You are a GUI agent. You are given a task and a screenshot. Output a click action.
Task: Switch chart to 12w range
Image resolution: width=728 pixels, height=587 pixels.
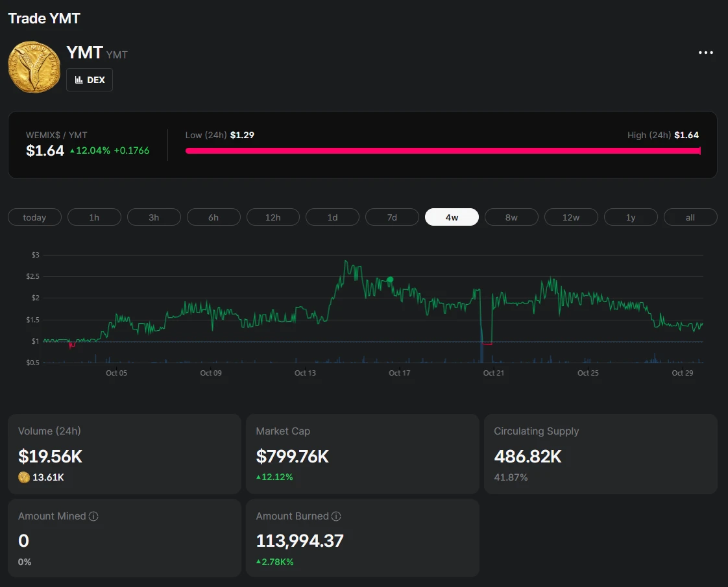pos(571,217)
